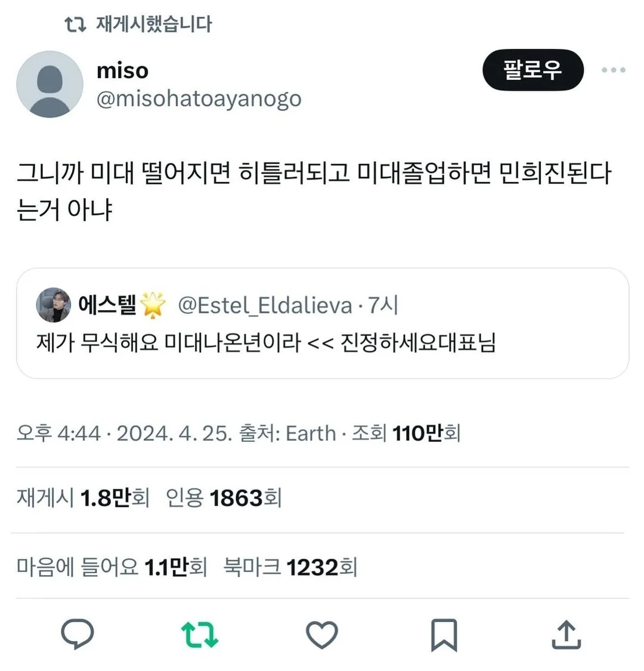Click the miso display name
This screenshot has height=671, width=644.
pos(122,70)
